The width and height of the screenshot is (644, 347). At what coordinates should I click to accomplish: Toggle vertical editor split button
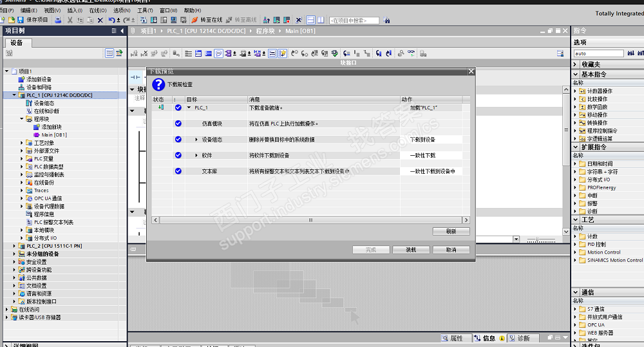(321, 20)
